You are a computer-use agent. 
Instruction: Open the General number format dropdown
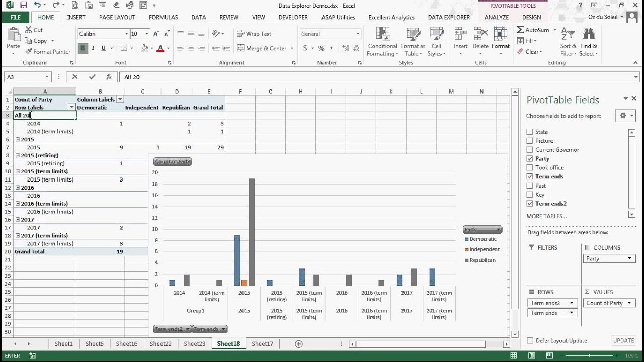358,34
